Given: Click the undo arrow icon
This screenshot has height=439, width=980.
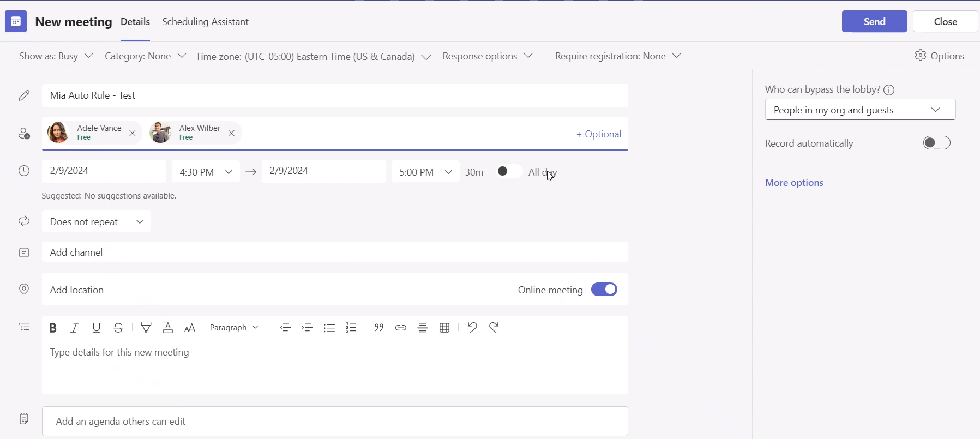Looking at the screenshot, I should point(472,328).
